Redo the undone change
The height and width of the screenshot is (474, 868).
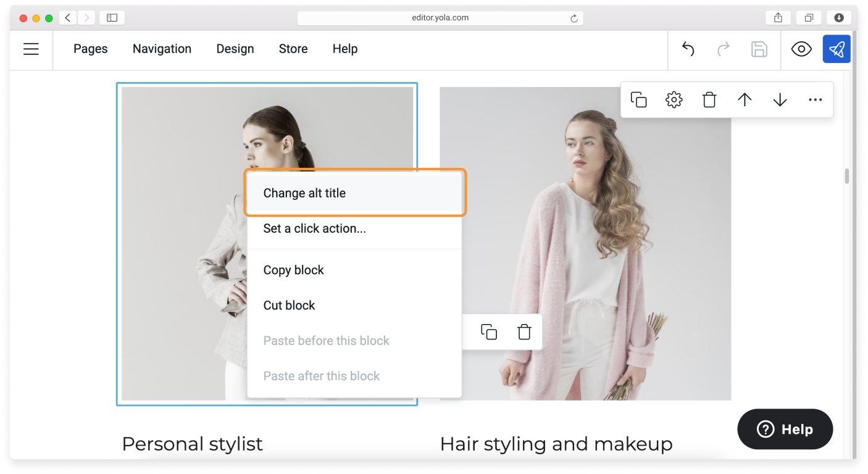pos(723,49)
